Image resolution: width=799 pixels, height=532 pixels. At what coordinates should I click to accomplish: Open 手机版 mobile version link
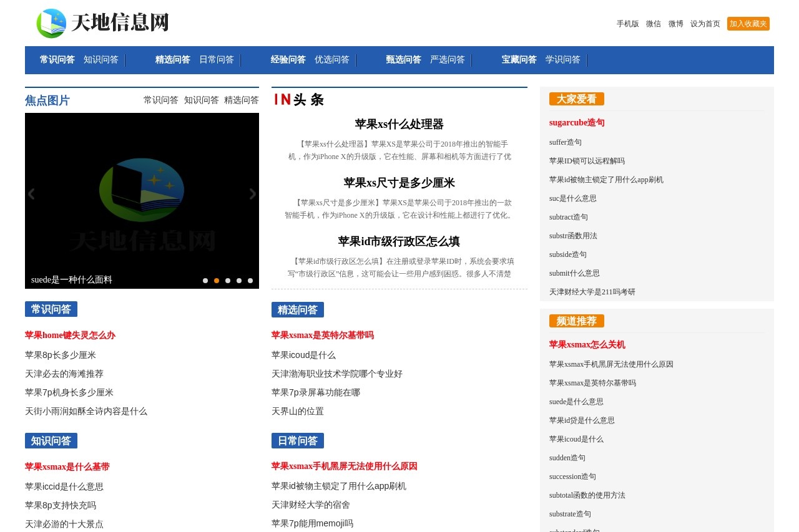628,24
